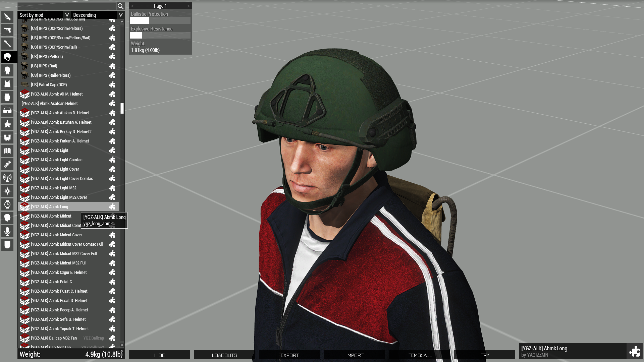The height and width of the screenshot is (362, 644).
Task: Click the mod puzzle icon beside Abmk Ozgur E. Helmet
Action: pyautogui.click(x=112, y=272)
